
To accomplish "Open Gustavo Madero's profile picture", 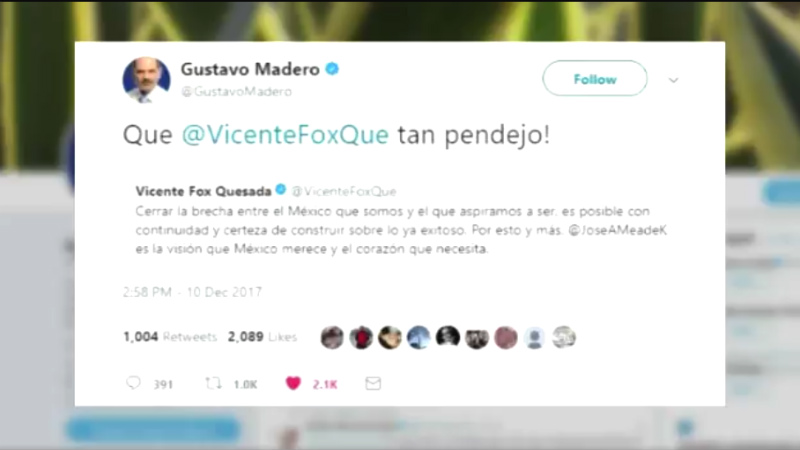I will (146, 80).
